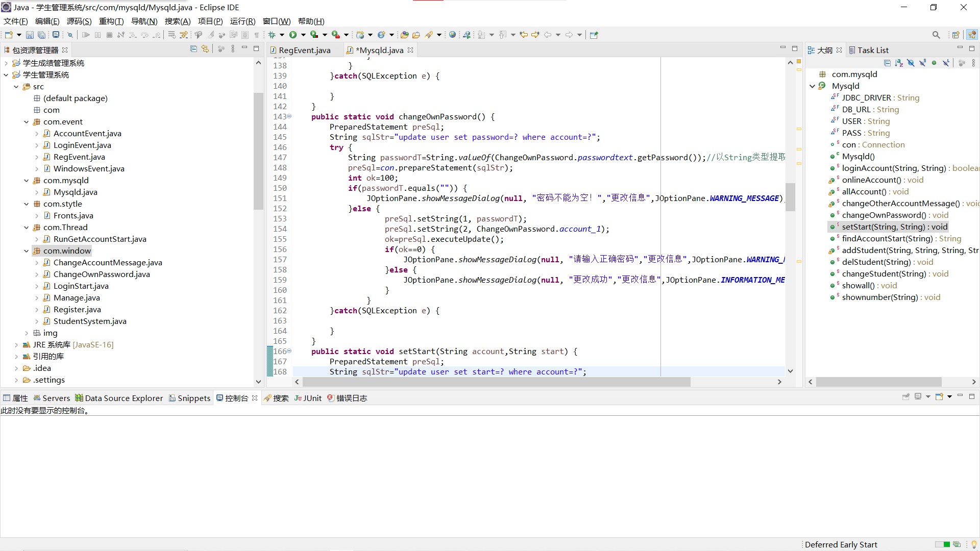Select the Java perspective button

pos(972,35)
